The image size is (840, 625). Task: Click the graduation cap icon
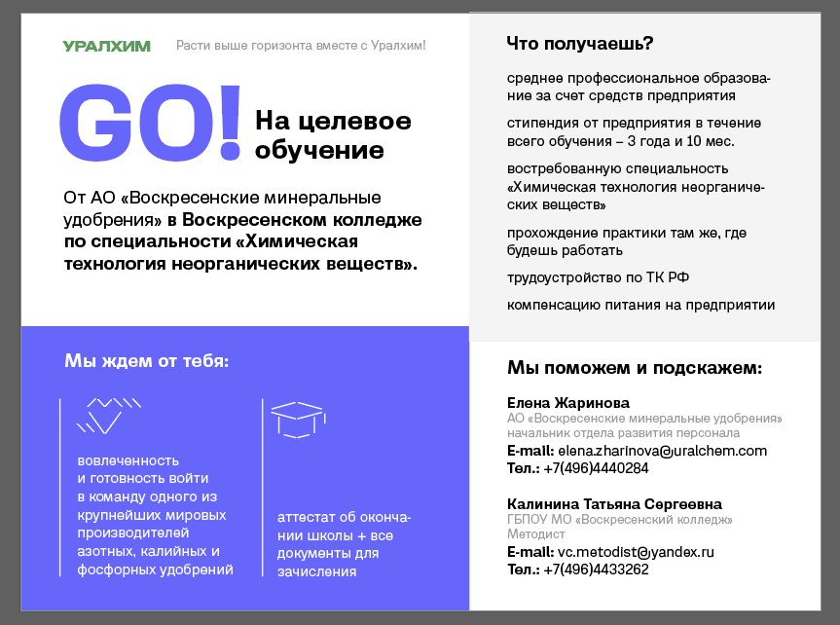click(299, 420)
